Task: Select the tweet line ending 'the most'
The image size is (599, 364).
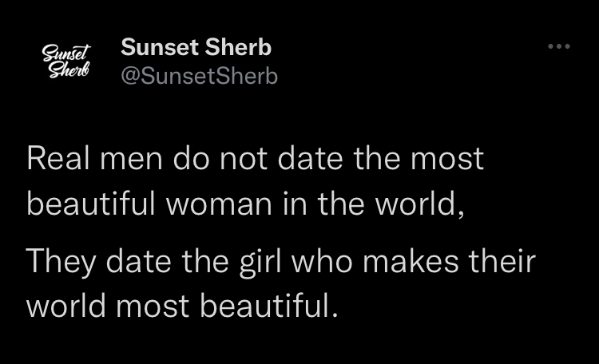Action: point(255,158)
